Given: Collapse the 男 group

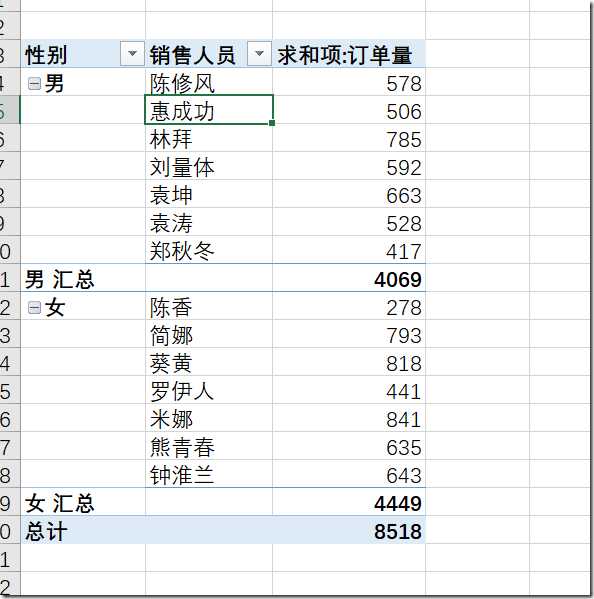Looking at the screenshot, I should point(34,84).
